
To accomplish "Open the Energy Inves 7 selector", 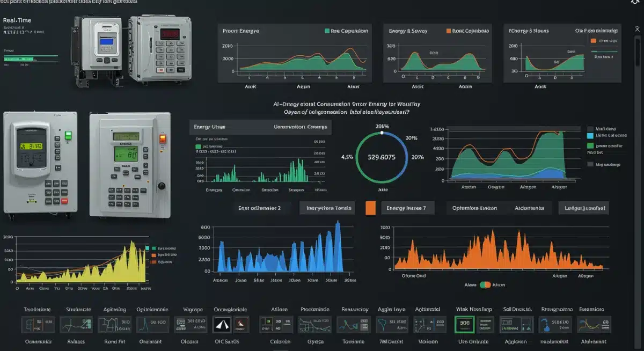I will click(409, 208).
